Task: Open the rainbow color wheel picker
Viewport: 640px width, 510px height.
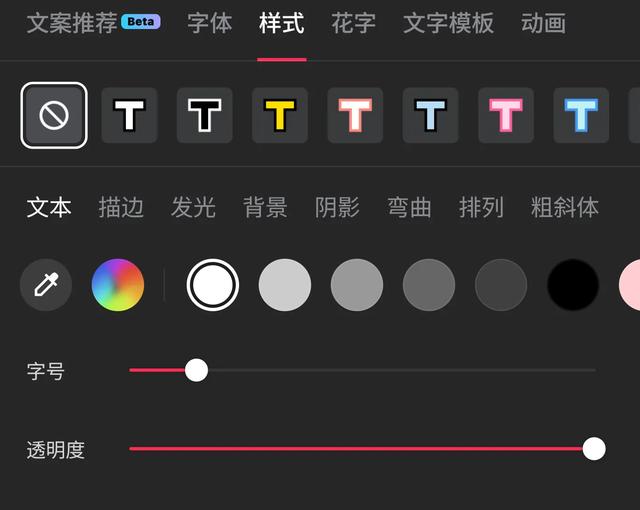Action: click(118, 285)
